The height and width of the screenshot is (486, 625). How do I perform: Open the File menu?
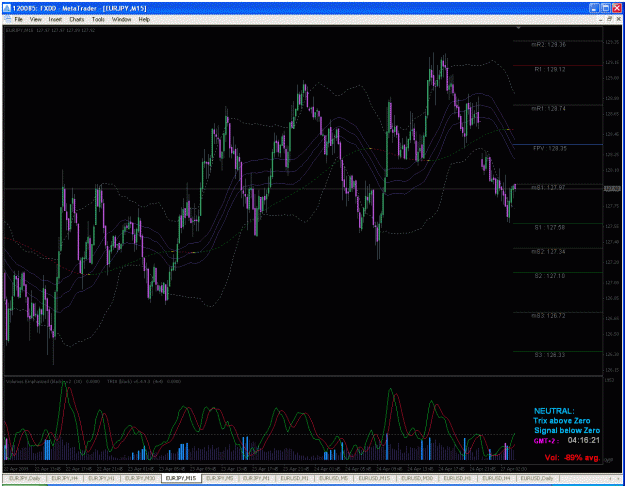19,19
